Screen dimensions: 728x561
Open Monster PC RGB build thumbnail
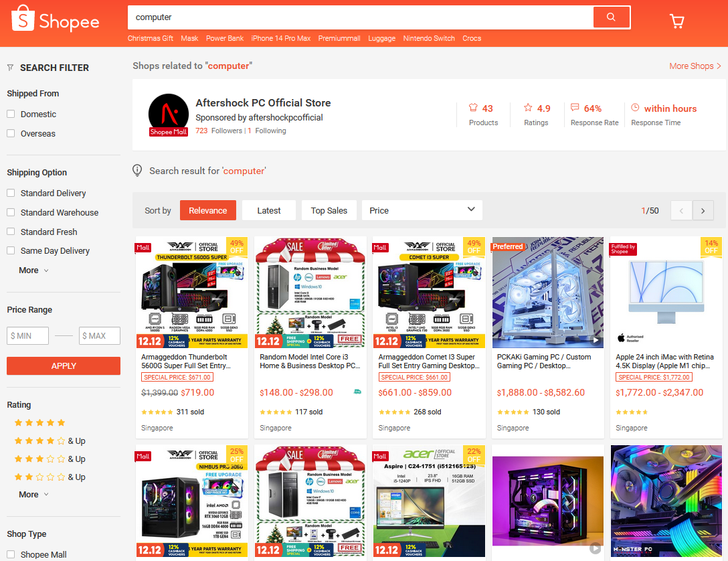tap(666, 501)
